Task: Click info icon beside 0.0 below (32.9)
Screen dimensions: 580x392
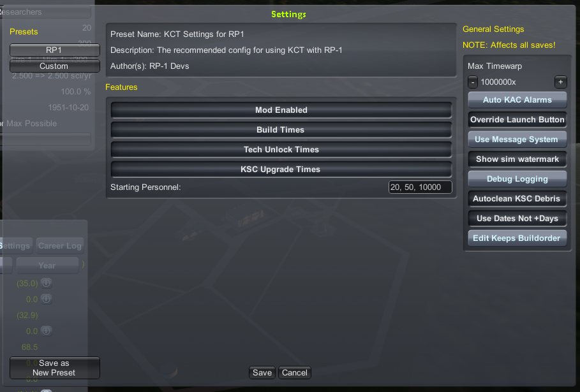Action: pos(46,331)
